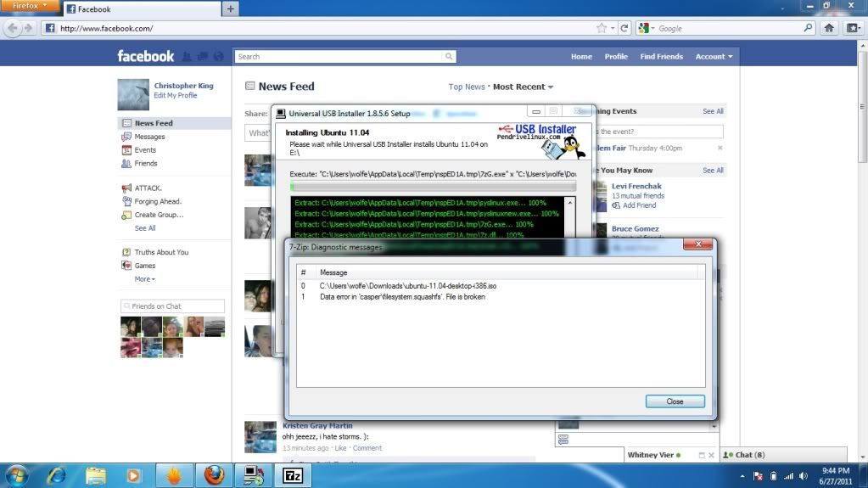Select the Facebook browser tab
Image resolution: width=868 pixels, height=488 pixels.
142,8
